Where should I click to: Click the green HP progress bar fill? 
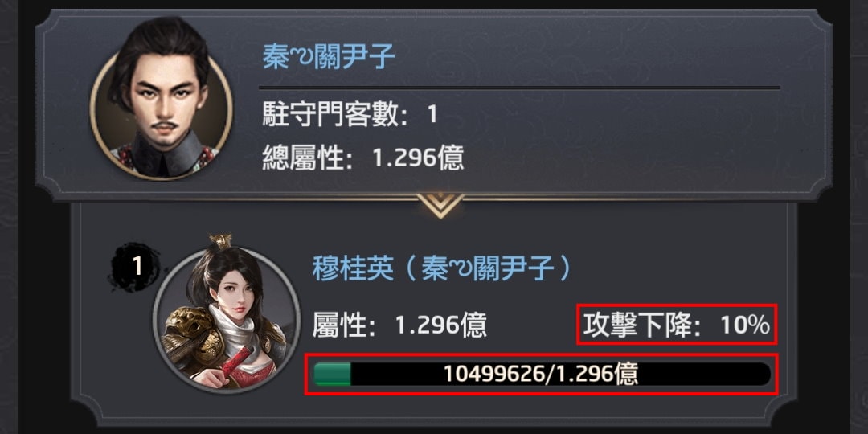332,375
